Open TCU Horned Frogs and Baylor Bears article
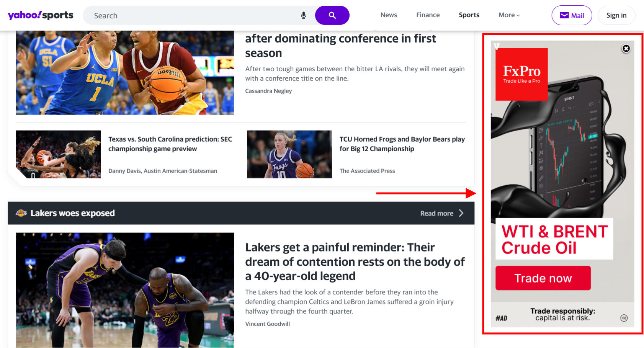Screen dimensions: 644x348 pos(402,144)
